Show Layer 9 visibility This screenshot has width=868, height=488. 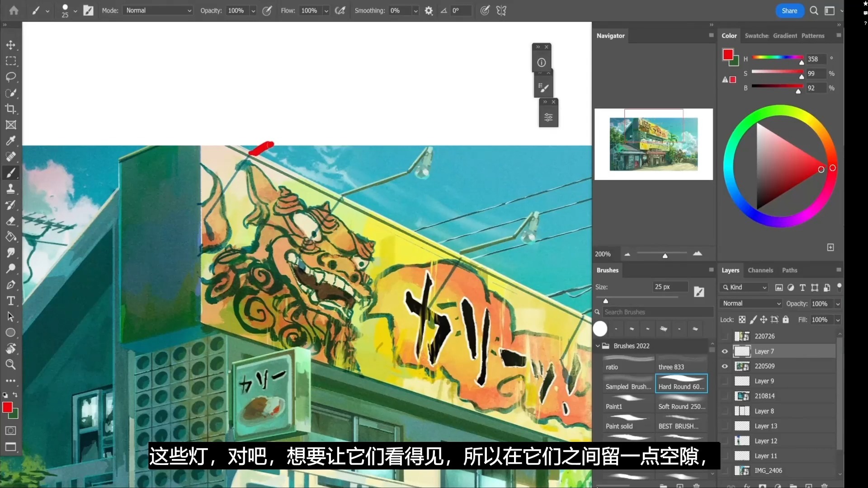725,381
